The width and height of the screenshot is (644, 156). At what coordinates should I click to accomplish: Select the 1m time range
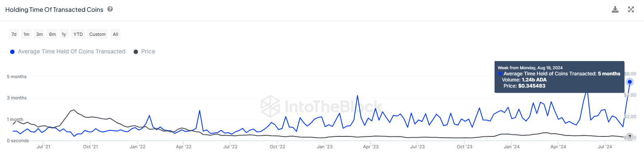tap(26, 34)
